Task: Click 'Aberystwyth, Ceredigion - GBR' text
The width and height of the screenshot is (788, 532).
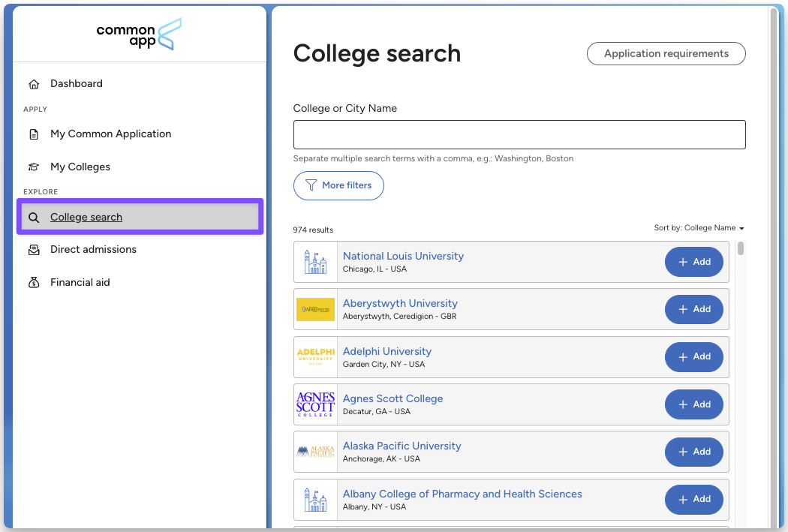Action: [399, 317]
